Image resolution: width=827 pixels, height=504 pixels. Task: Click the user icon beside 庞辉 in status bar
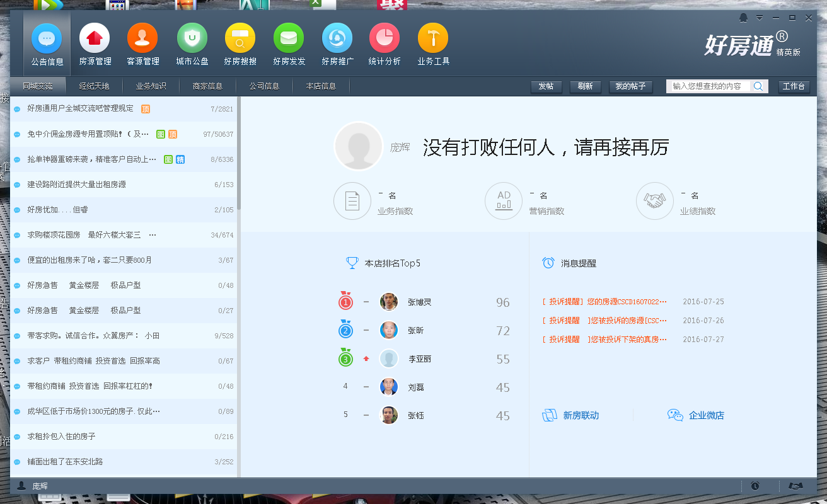21,486
